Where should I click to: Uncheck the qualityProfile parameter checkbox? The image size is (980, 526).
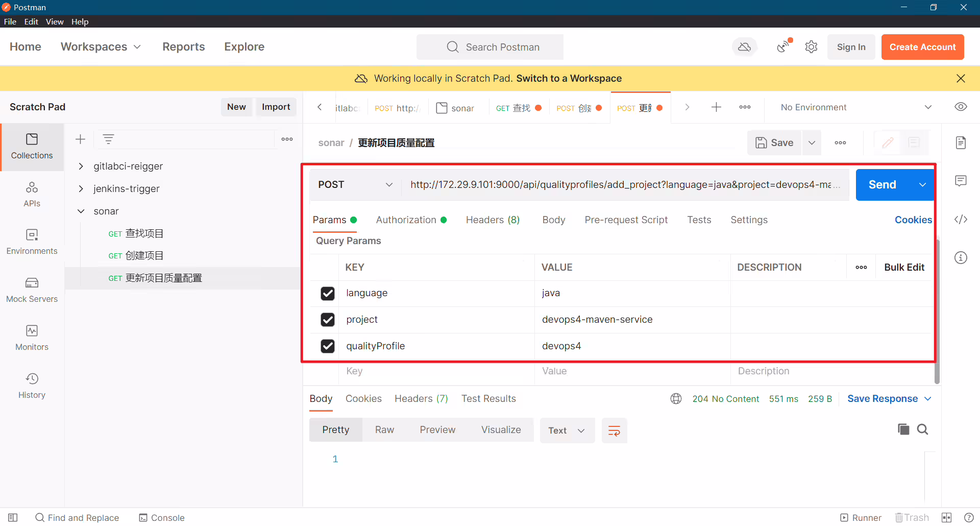click(x=328, y=346)
